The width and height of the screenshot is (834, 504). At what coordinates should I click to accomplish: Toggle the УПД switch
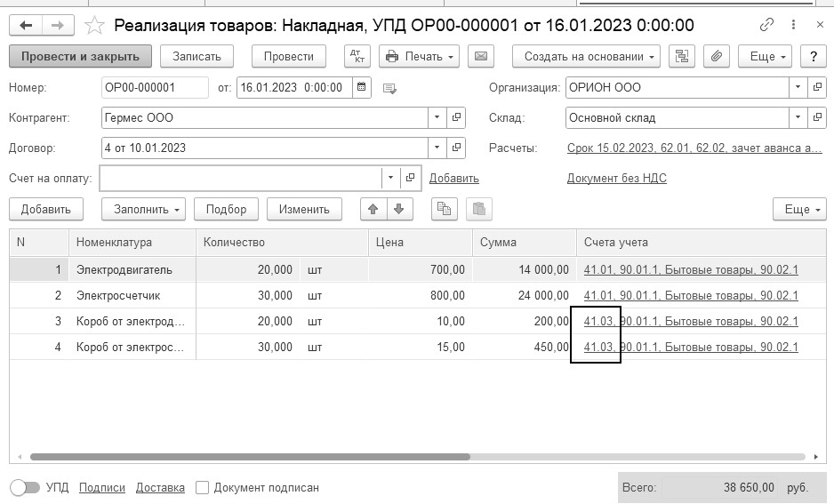(25, 487)
